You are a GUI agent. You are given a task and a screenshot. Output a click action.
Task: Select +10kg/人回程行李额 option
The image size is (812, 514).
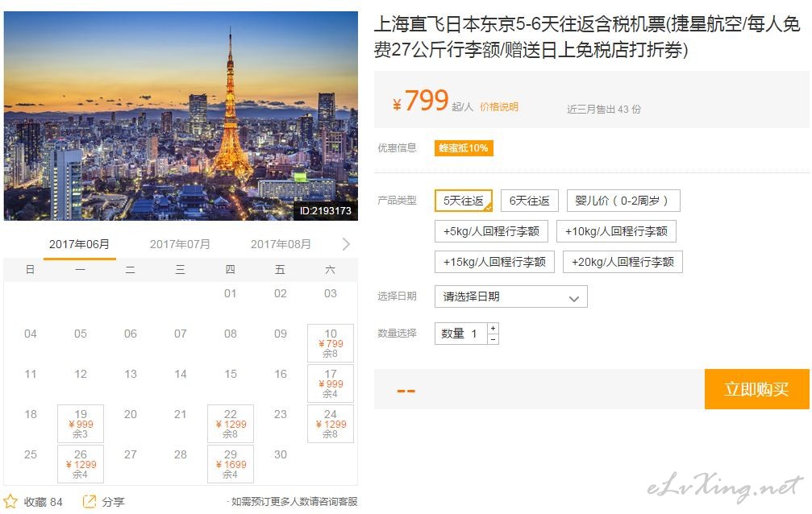click(x=616, y=231)
